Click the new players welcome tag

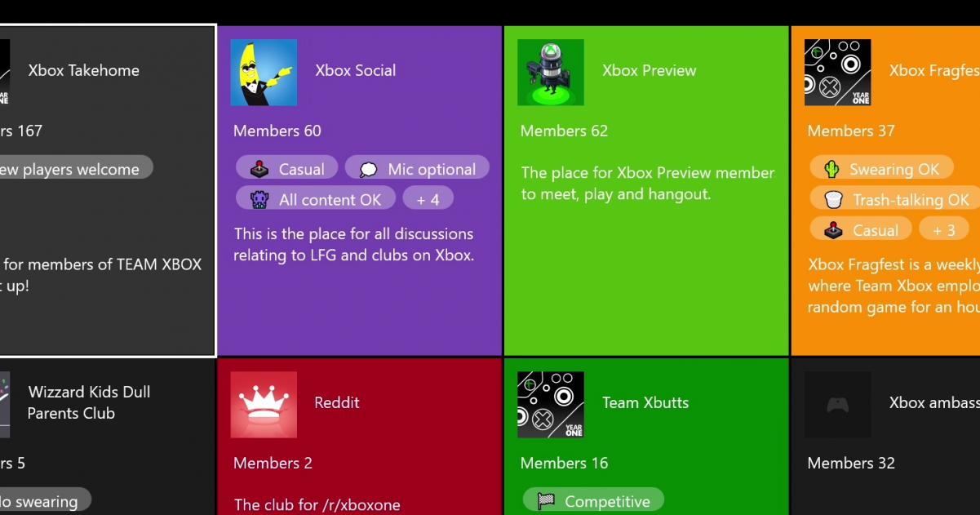click(75, 170)
